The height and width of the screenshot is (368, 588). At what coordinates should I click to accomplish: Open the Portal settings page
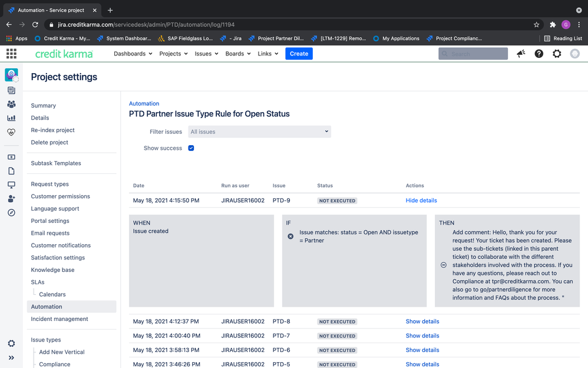coord(50,221)
